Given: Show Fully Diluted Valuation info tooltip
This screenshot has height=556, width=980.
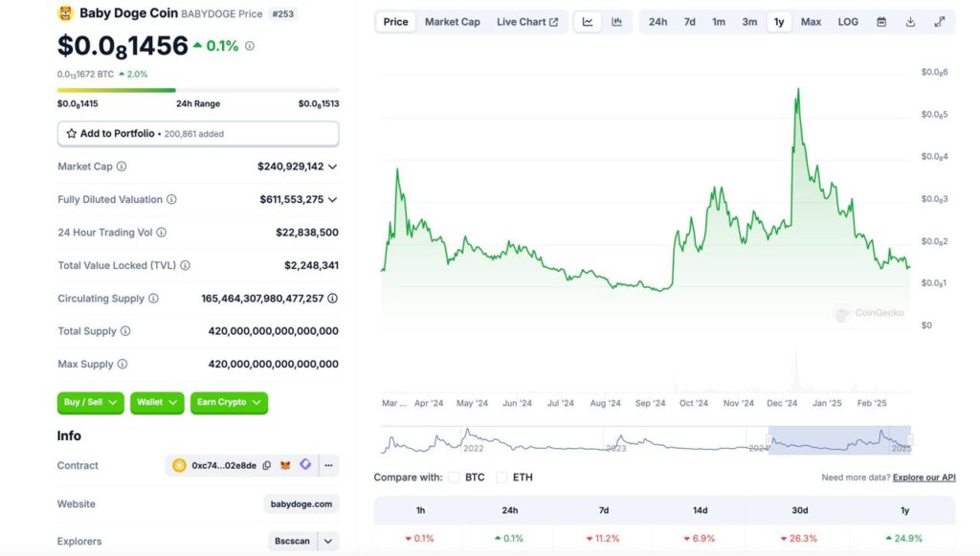Looking at the screenshot, I should pyautogui.click(x=171, y=199).
